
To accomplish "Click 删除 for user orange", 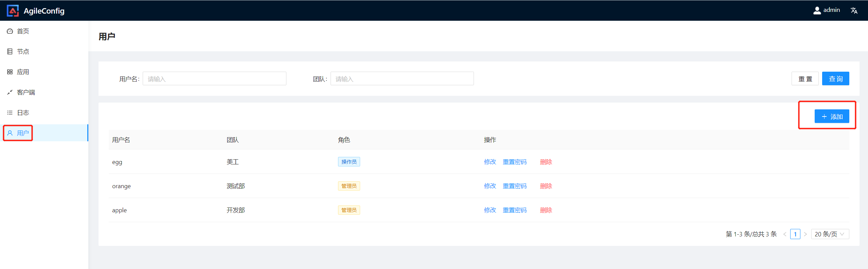I will pos(546,186).
